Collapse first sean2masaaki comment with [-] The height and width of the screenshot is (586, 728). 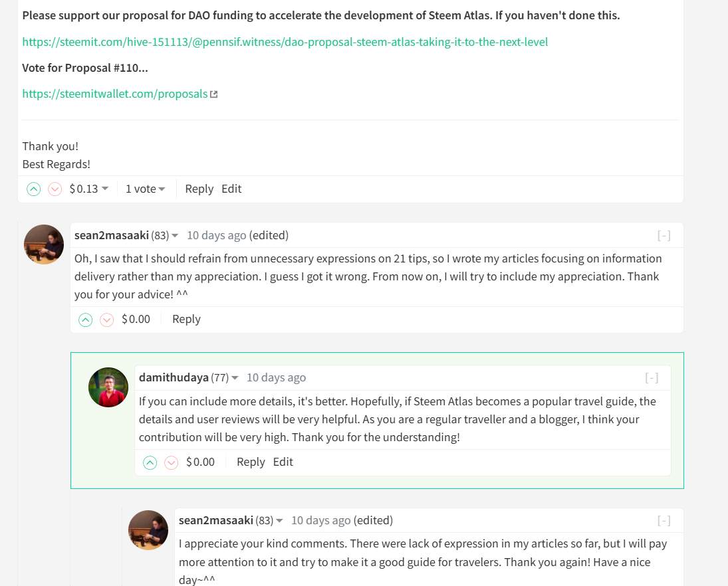click(x=664, y=236)
